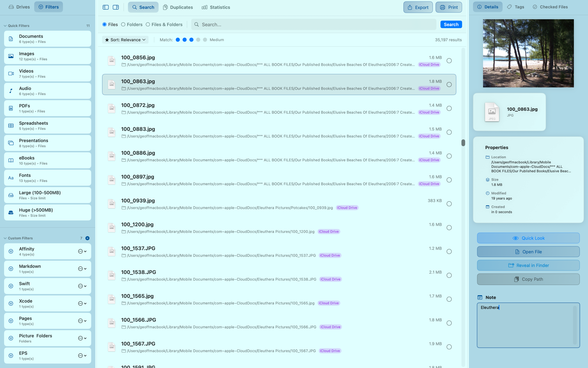Image resolution: width=588 pixels, height=368 pixels.
Task: Click the Open File button
Action: pyautogui.click(x=528, y=252)
